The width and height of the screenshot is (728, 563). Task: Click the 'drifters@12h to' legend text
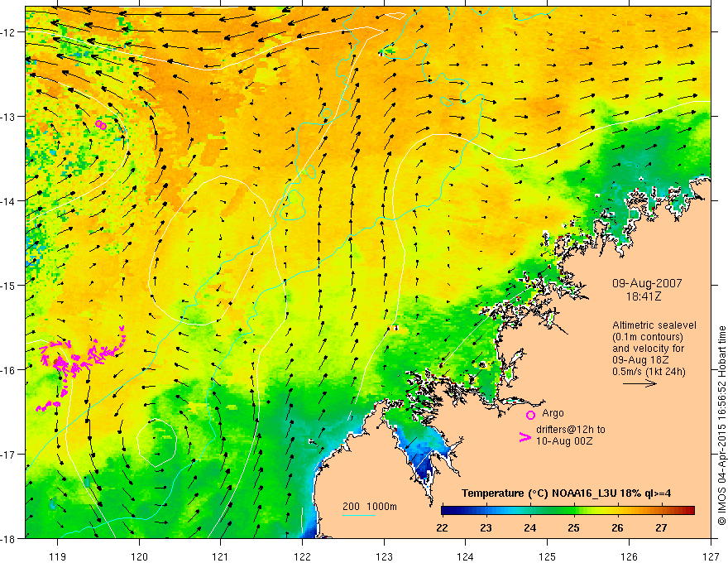coord(571,430)
